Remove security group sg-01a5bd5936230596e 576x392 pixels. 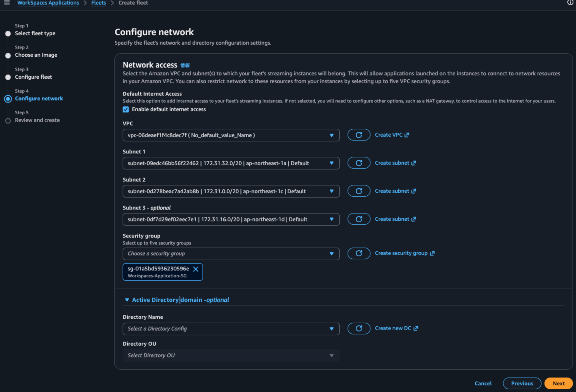tap(196, 269)
